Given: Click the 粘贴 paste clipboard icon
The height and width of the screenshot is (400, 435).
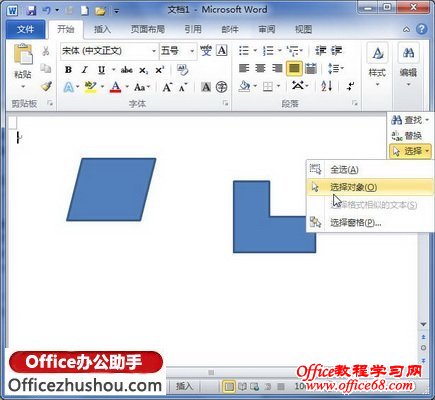Looking at the screenshot, I should point(23,55).
